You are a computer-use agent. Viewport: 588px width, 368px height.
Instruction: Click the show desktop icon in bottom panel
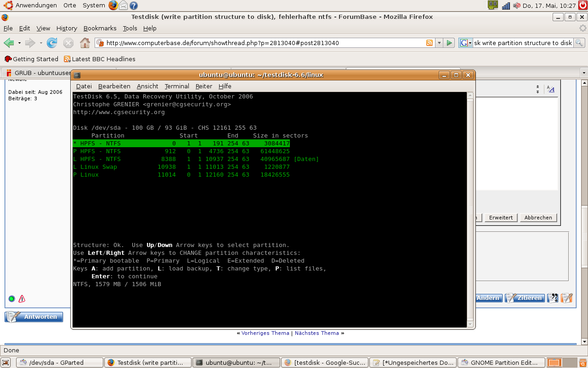[x=6, y=362]
